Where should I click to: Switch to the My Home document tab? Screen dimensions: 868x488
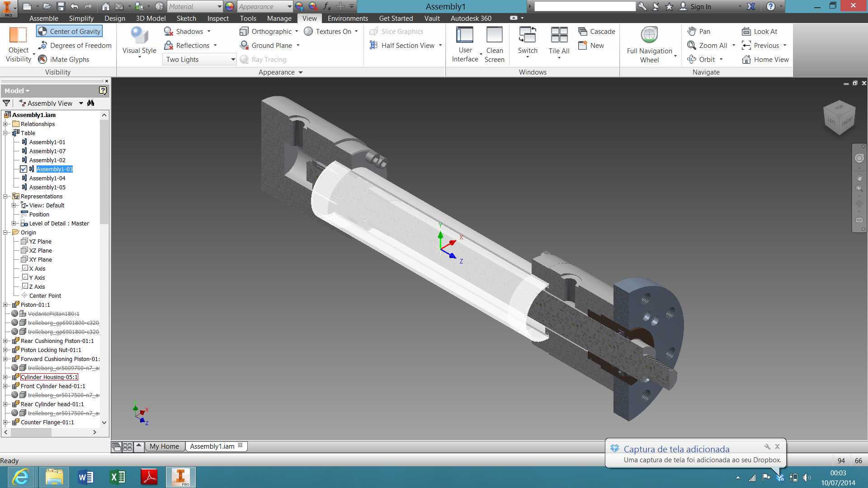[164, 446]
